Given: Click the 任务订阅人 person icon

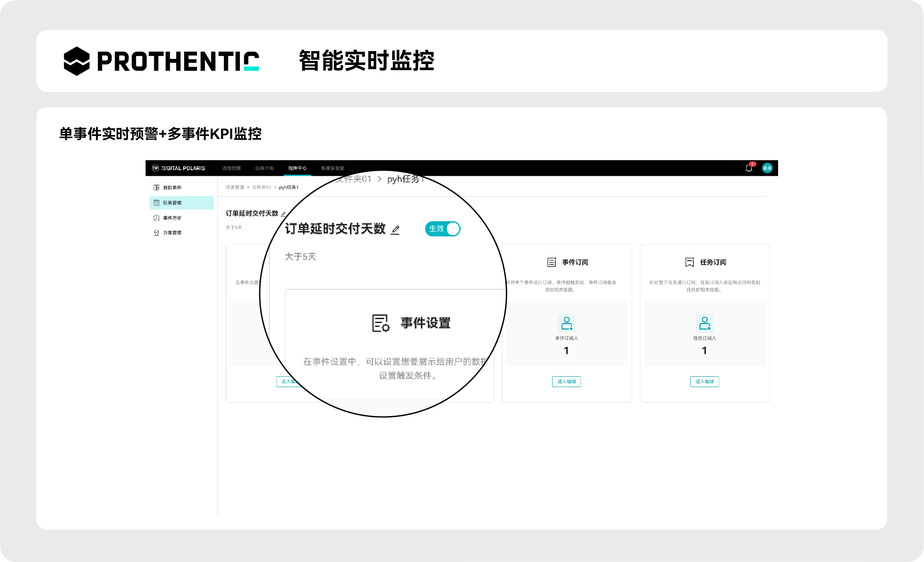Looking at the screenshot, I should click(x=704, y=323).
